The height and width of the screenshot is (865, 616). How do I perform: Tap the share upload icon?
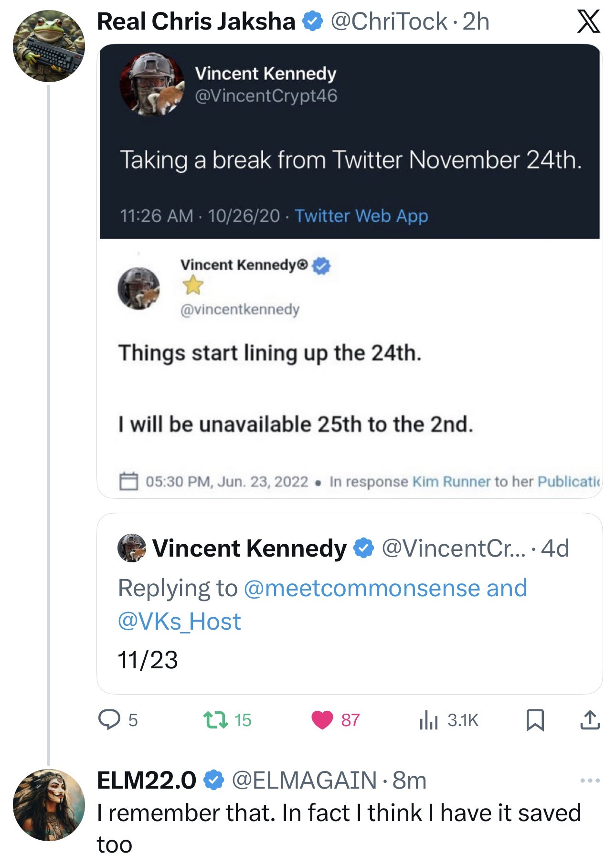click(x=590, y=720)
